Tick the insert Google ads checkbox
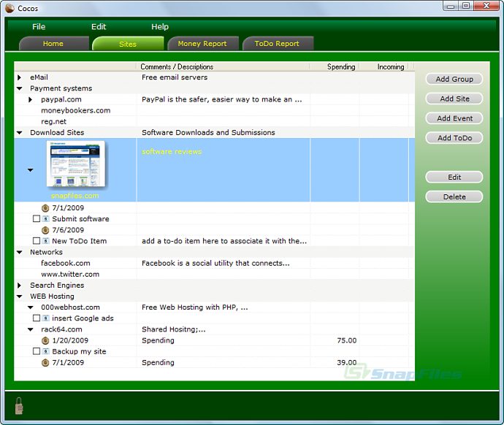The height and width of the screenshot is (425, 504). (37, 318)
